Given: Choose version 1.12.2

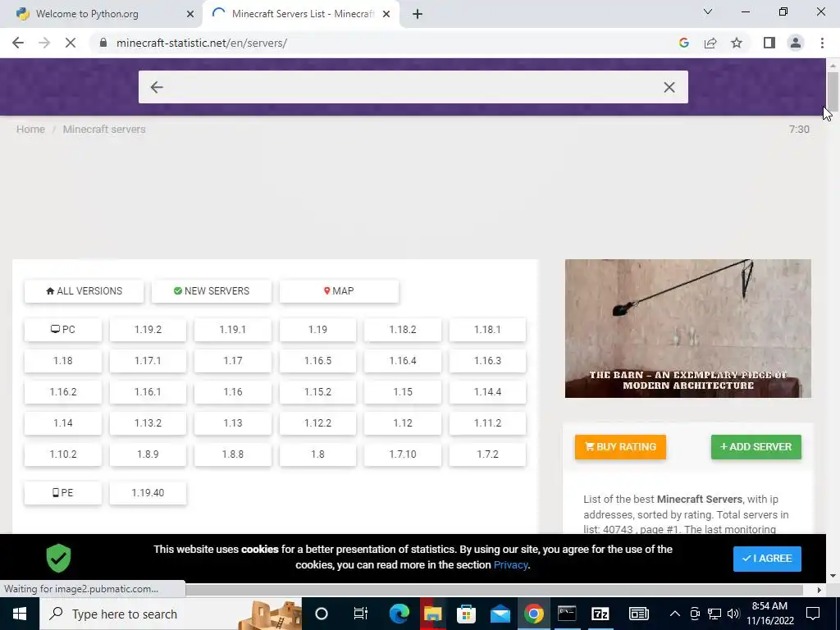Looking at the screenshot, I should pos(317,422).
